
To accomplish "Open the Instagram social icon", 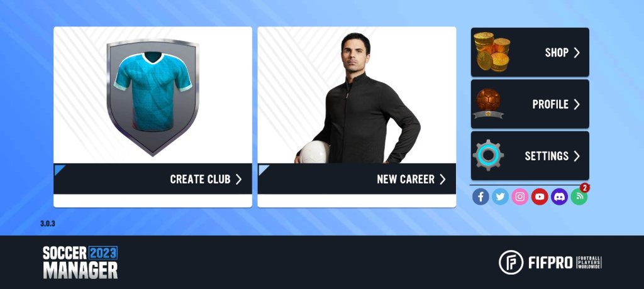I will coord(520,197).
